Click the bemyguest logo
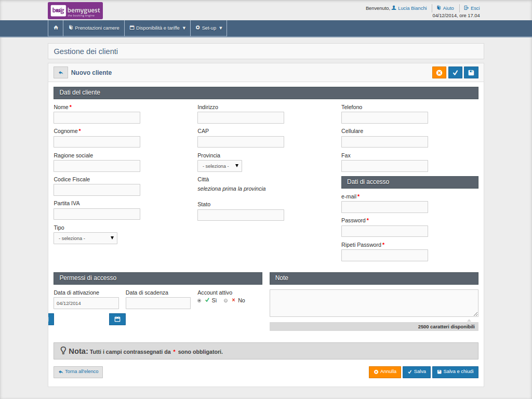The image size is (532, 399). [75, 10]
